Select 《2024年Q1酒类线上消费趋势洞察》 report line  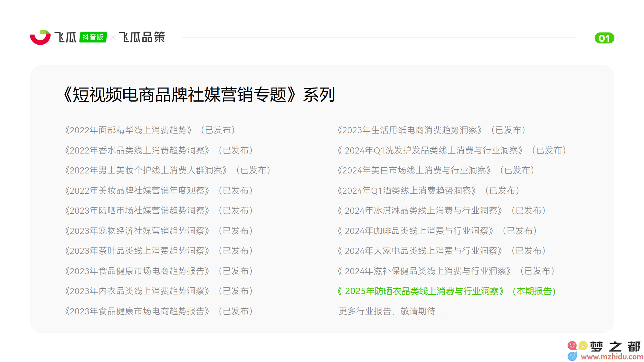tap(429, 190)
